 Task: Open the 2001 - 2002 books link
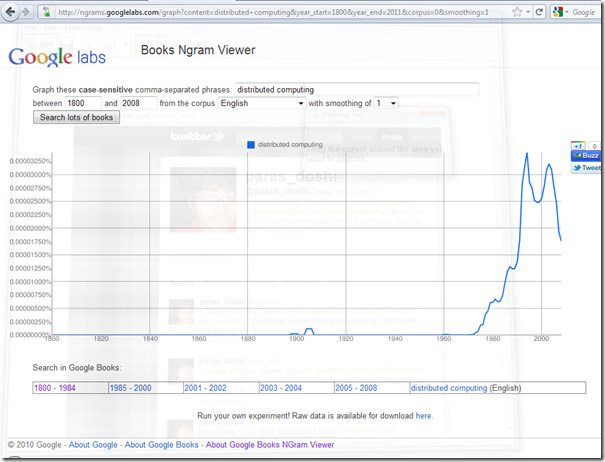click(205, 388)
